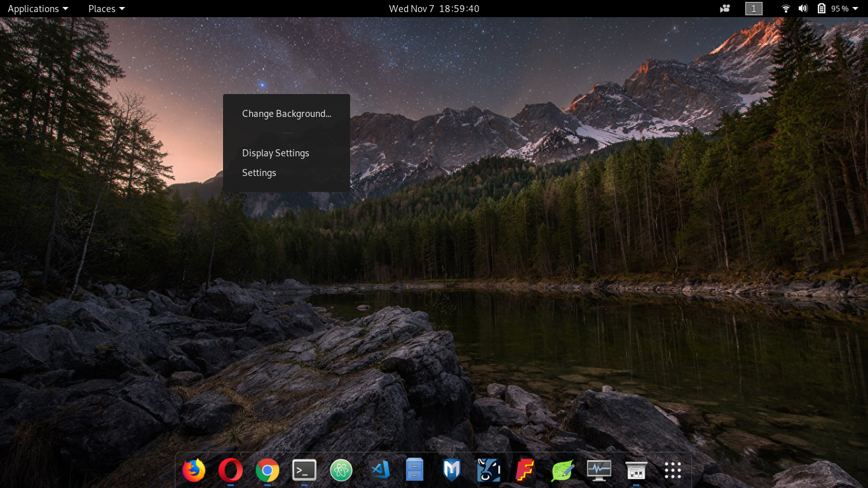
Task: Launch the Atom editor
Action: pyautogui.click(x=341, y=470)
